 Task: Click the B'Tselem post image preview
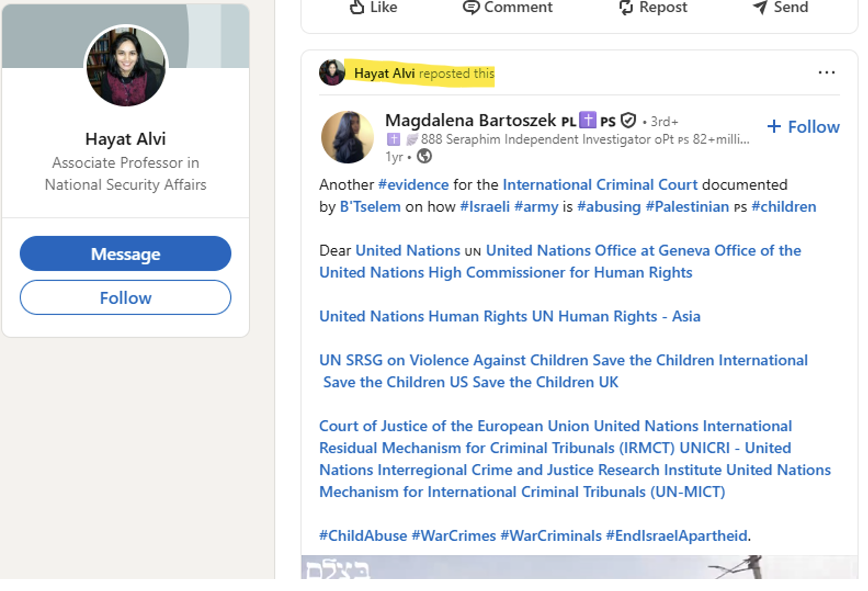(x=579, y=567)
